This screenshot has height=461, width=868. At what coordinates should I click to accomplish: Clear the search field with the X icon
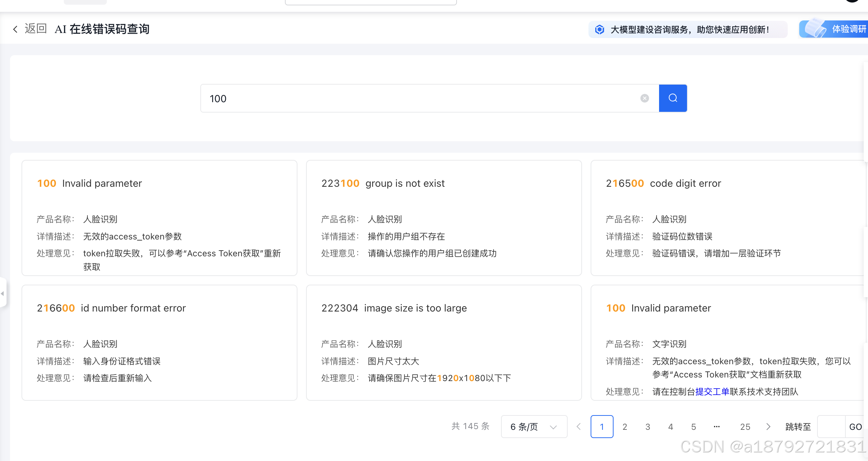(645, 98)
